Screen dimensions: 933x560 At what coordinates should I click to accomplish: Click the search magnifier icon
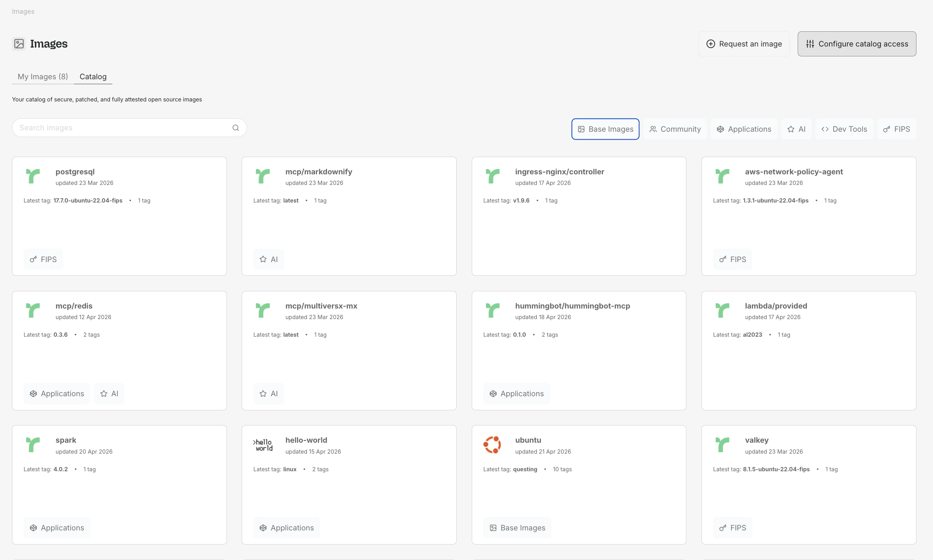[x=235, y=128]
